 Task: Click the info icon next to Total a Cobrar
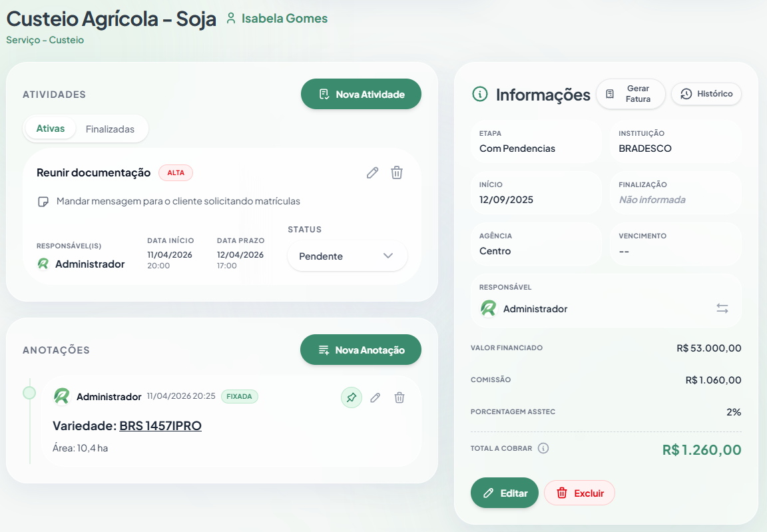point(544,448)
